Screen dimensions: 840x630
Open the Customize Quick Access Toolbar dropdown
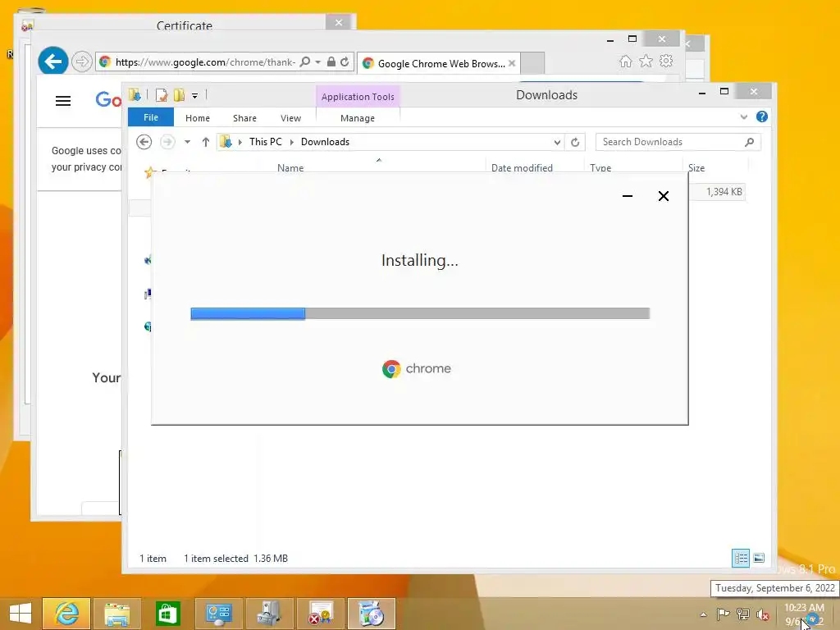point(195,96)
